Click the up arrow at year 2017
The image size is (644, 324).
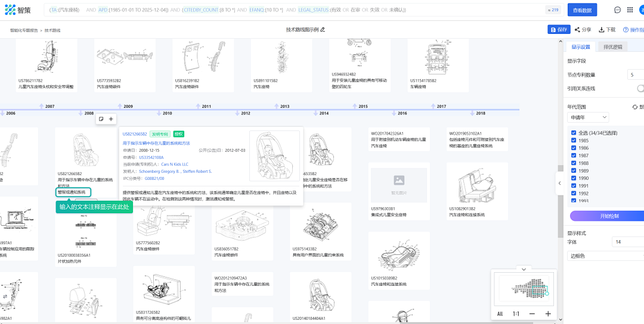coord(432,106)
